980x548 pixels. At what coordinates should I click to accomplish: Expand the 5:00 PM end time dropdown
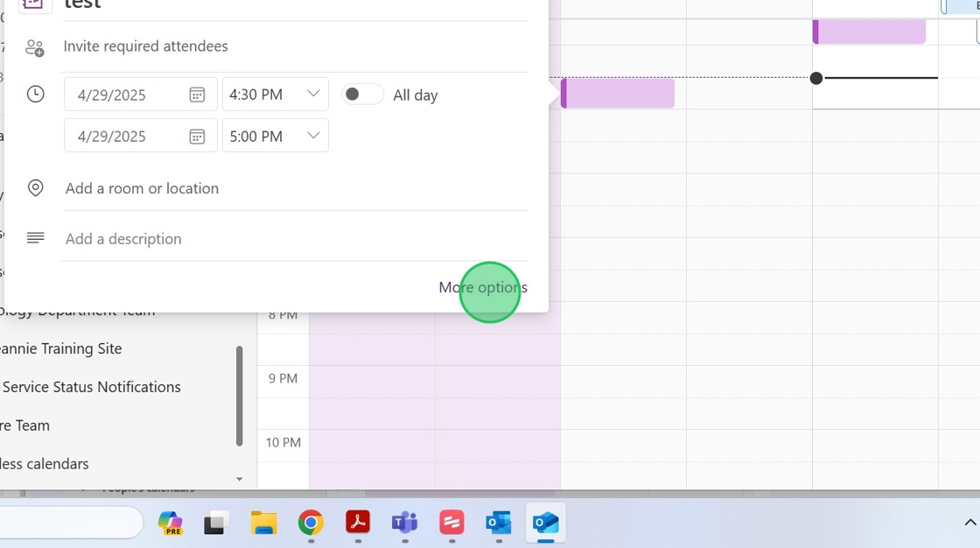tap(312, 136)
